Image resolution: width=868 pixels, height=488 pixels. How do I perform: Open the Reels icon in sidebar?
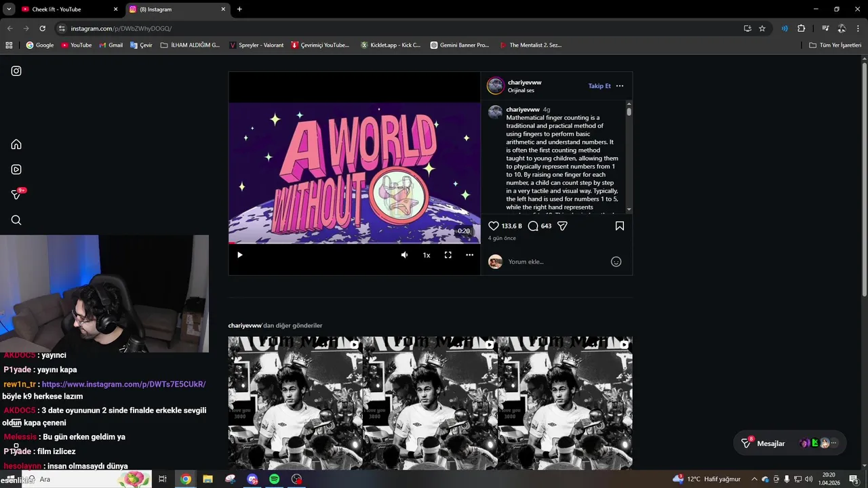16,169
